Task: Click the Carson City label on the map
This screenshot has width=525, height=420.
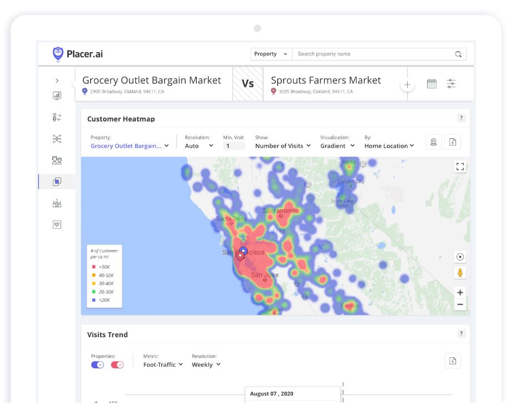Action: (x=350, y=182)
